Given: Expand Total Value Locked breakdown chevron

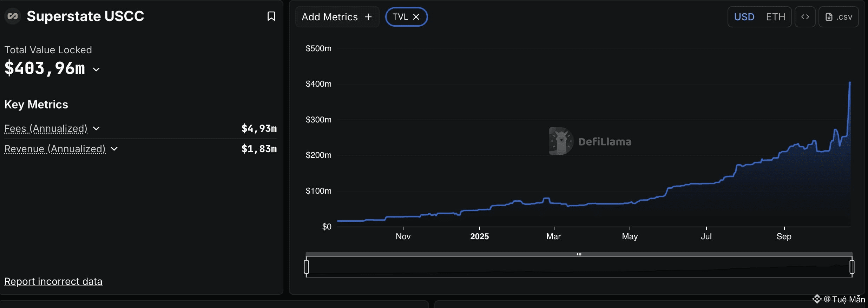Looking at the screenshot, I should click(x=96, y=69).
